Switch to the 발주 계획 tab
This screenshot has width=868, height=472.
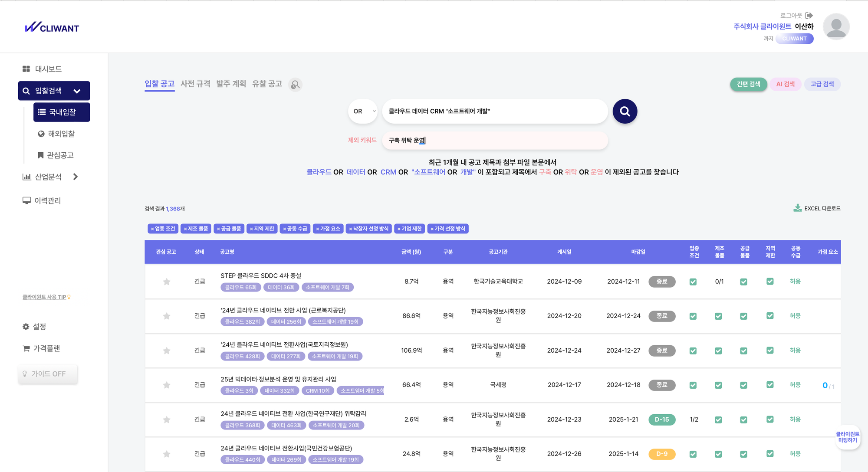click(231, 84)
